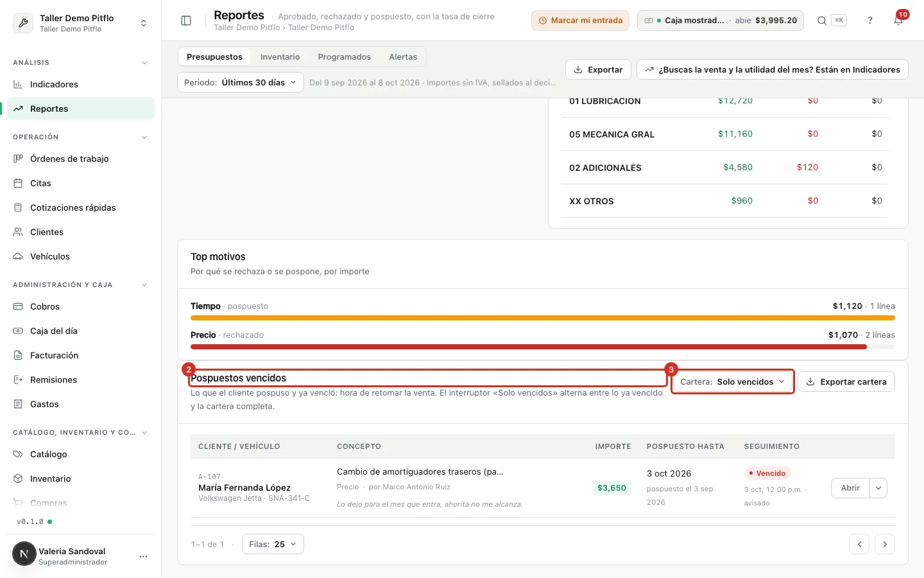
Task: Open notifications bell with 10 badge
Action: coord(898,20)
